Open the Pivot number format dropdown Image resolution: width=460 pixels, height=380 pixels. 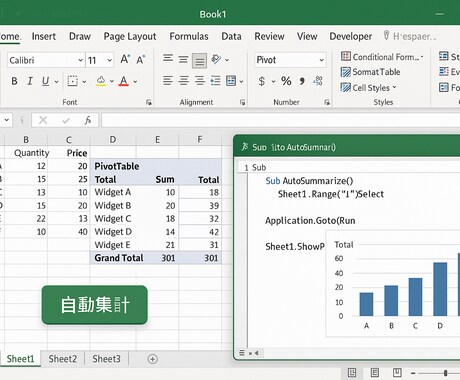click(x=321, y=60)
